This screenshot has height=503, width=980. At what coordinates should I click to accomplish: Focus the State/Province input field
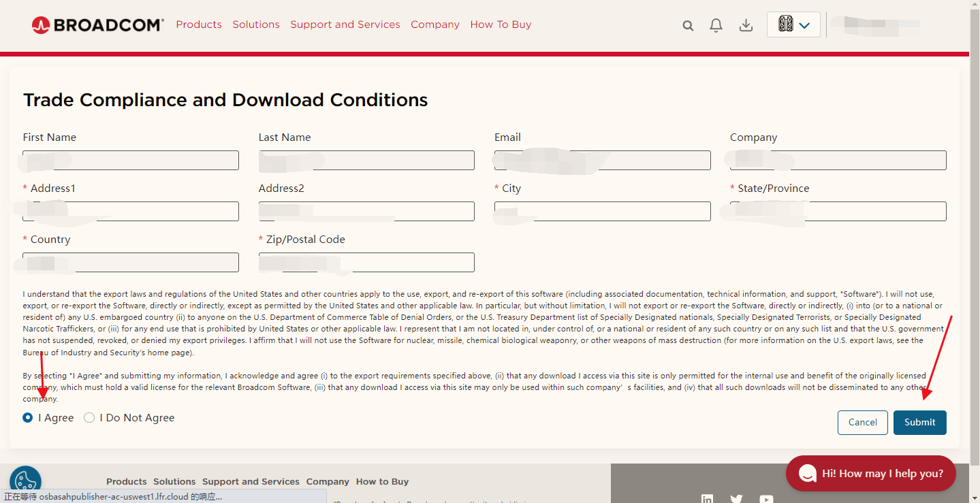(838, 211)
